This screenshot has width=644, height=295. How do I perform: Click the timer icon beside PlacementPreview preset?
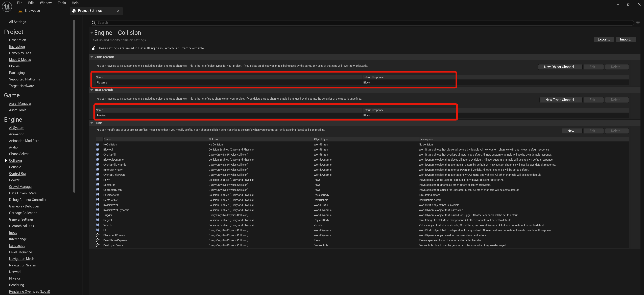coord(98,235)
